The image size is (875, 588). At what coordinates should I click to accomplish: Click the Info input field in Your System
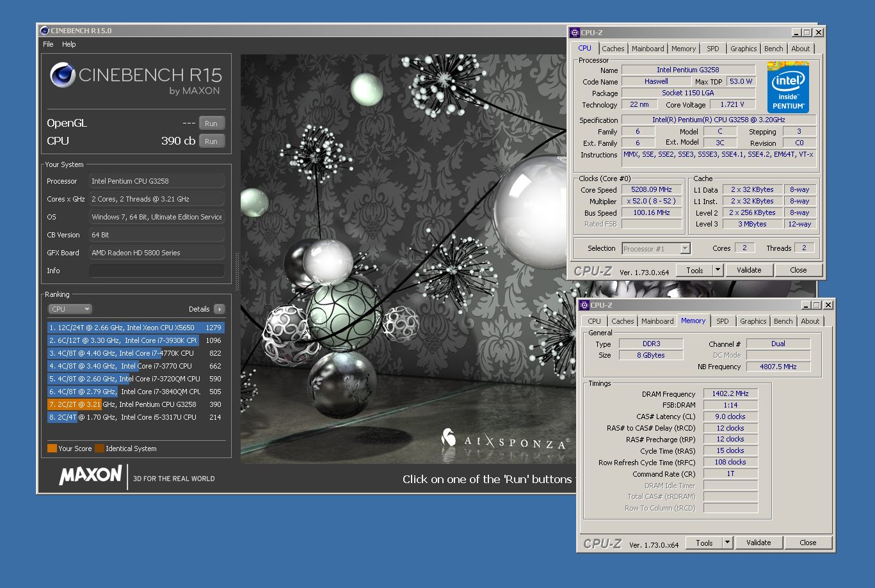pyautogui.click(x=157, y=271)
